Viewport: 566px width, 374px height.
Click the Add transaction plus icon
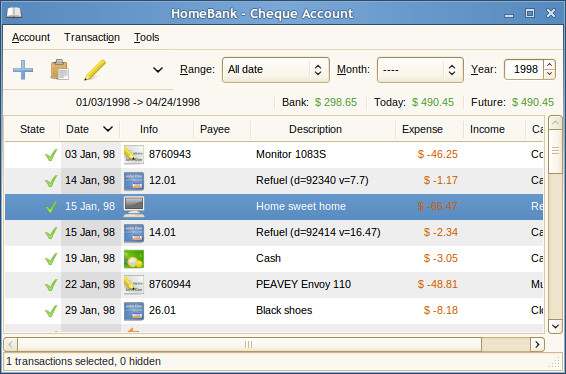click(x=23, y=70)
